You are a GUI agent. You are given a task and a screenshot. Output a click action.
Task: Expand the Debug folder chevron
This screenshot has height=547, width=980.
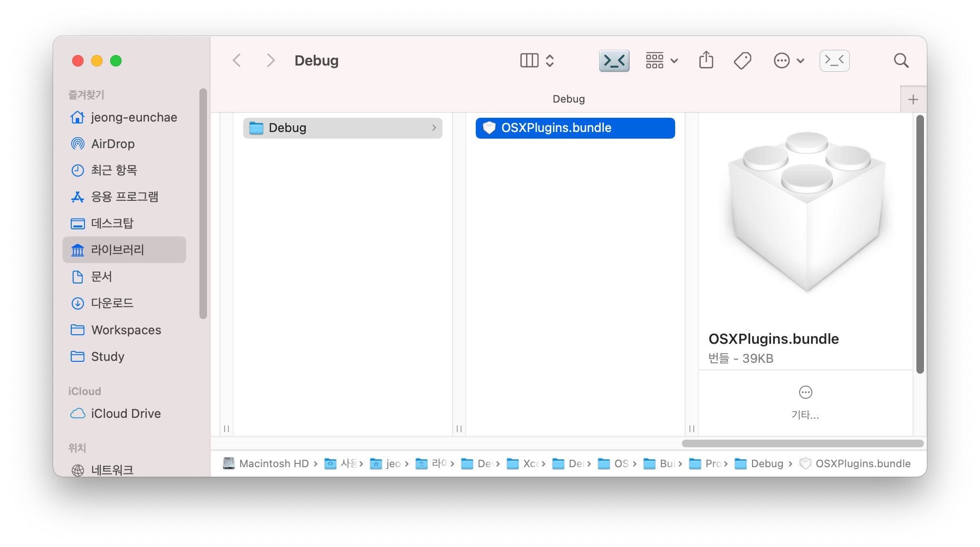(x=434, y=128)
